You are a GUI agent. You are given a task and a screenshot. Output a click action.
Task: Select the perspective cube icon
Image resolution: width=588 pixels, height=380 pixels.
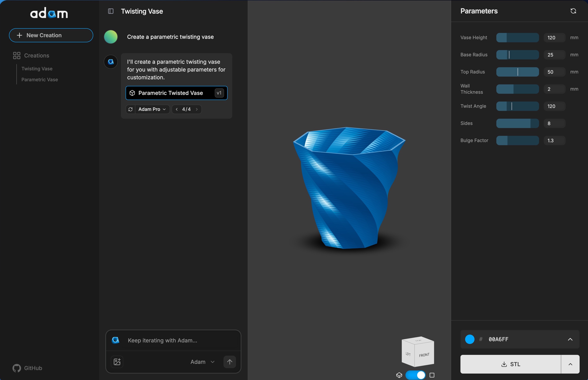[399, 375]
